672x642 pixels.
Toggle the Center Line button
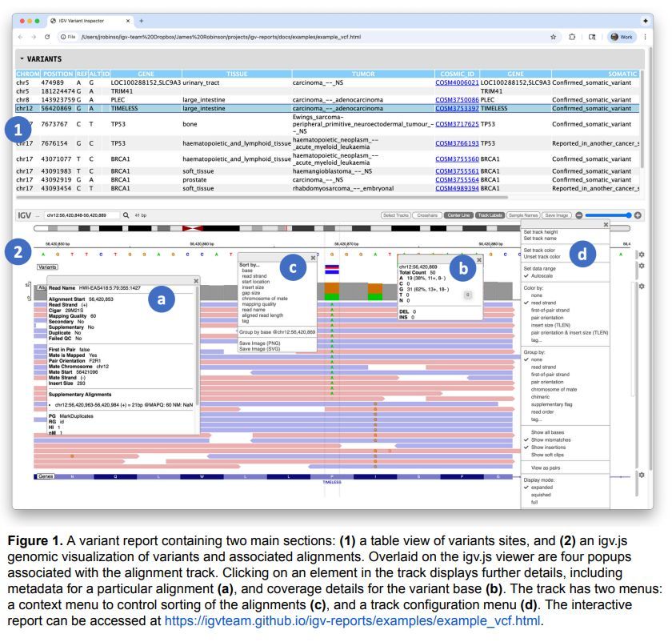(x=458, y=215)
